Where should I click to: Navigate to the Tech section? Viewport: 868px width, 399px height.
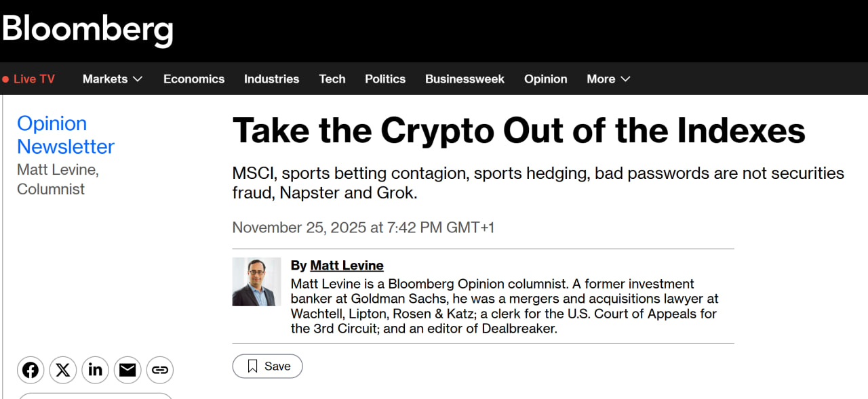(332, 79)
